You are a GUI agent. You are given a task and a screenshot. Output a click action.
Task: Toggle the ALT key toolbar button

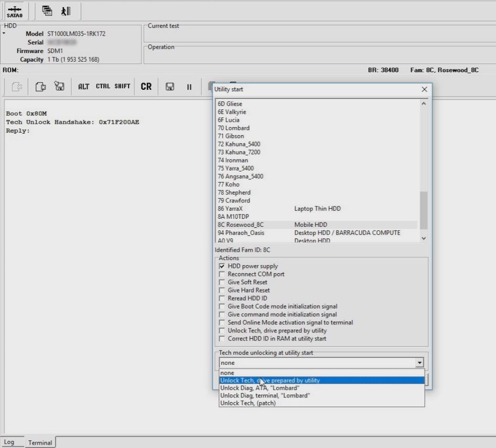point(84,86)
